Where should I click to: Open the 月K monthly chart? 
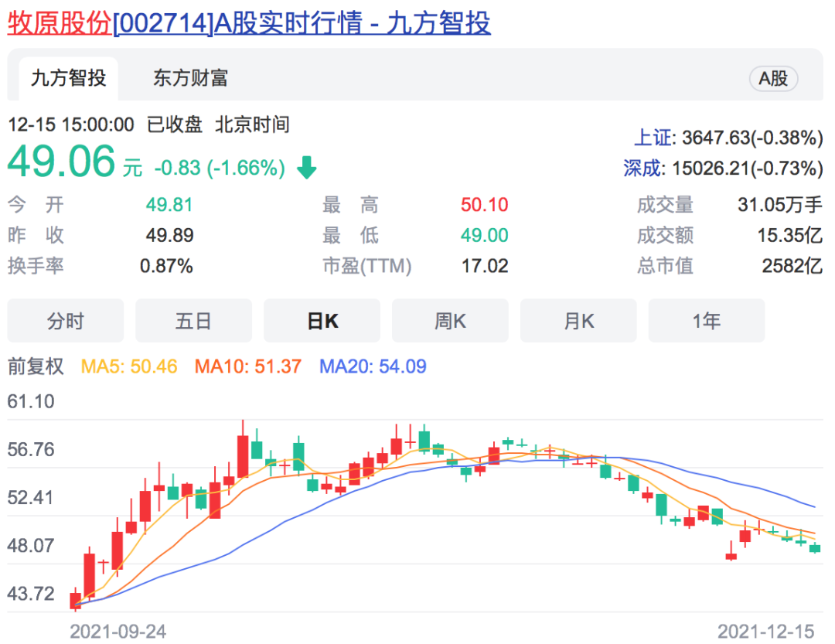(x=578, y=320)
